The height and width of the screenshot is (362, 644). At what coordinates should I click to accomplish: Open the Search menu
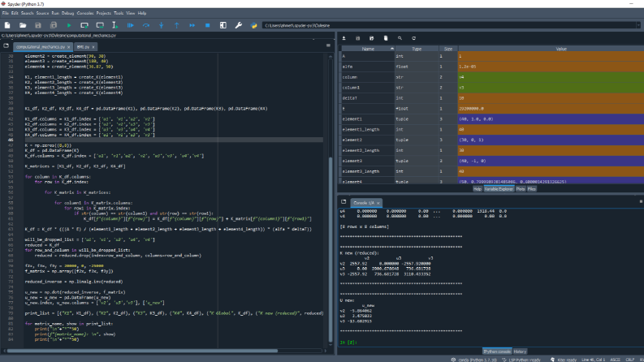(27, 13)
